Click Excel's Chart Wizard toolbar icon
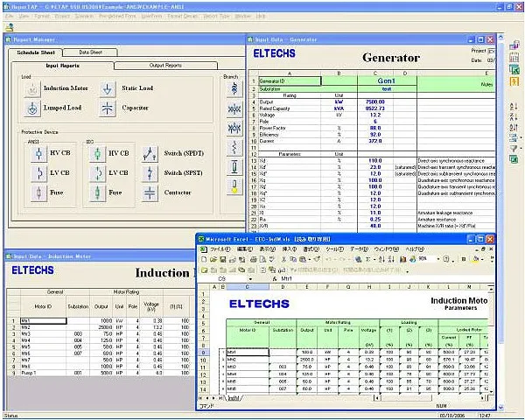Screen dimensions: 525x420 click(402, 259)
